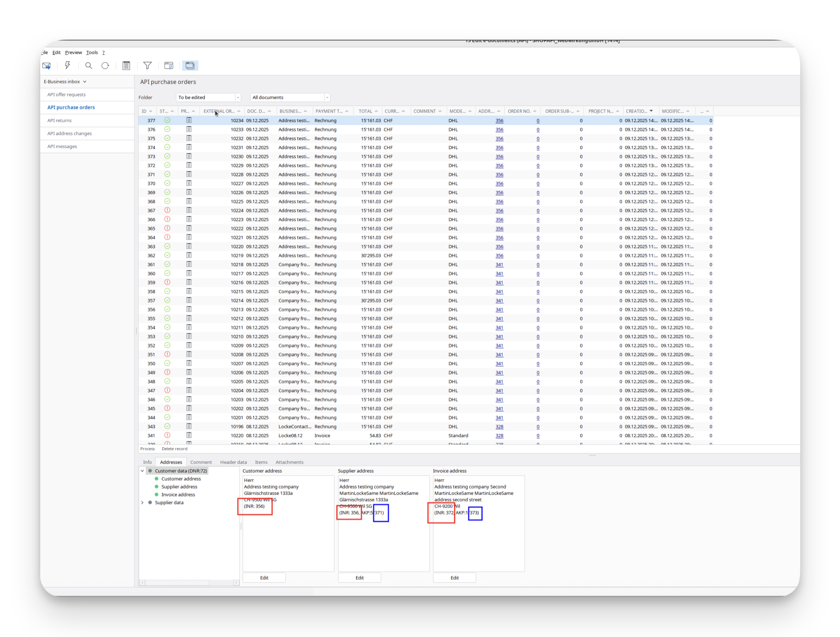
Task: Click document icon in row 377
Action: point(189,120)
